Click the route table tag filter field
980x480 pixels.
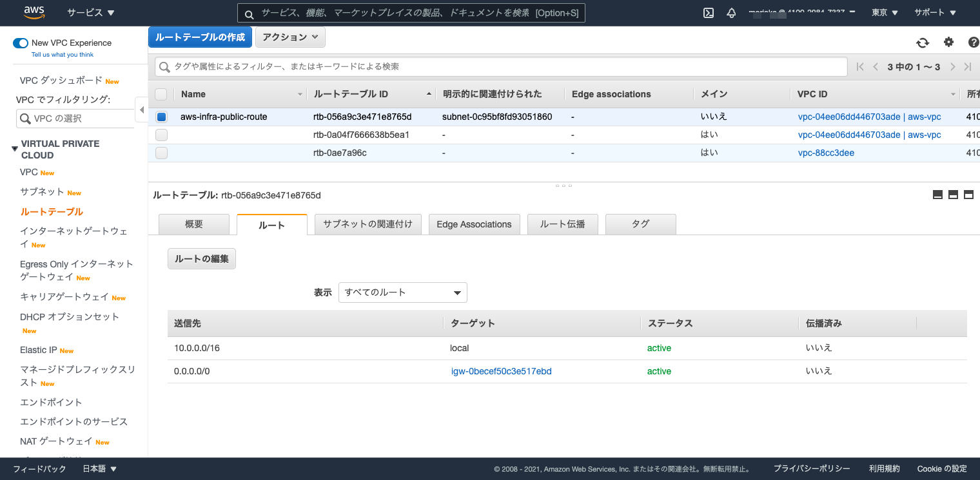(501, 67)
